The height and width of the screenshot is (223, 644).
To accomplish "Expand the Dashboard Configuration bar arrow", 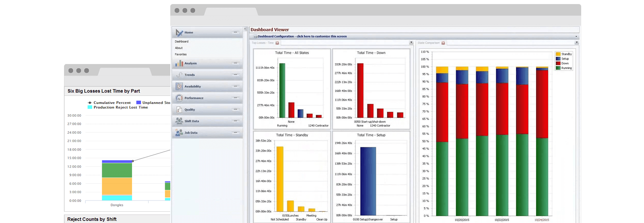I will click(576, 36).
